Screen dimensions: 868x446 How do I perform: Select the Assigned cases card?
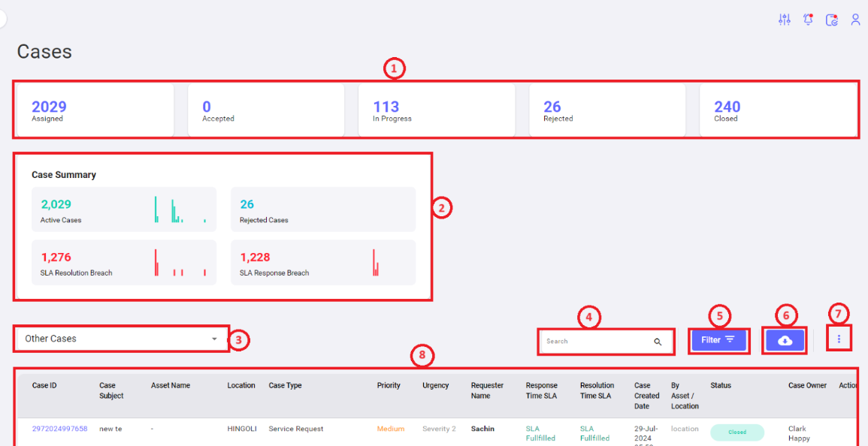(x=95, y=110)
